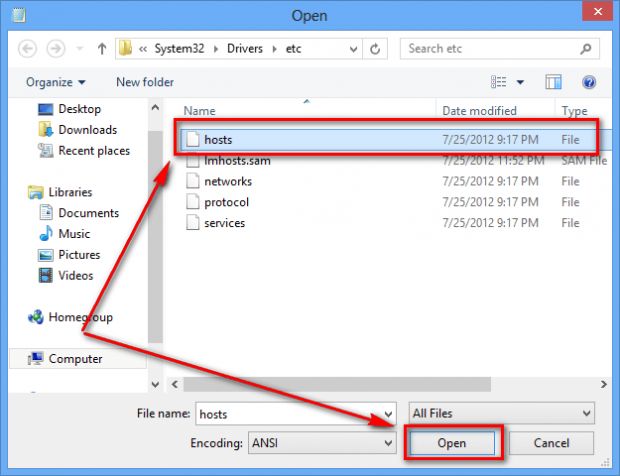The width and height of the screenshot is (620, 476).
Task: Click the search magnifier icon
Action: [586, 49]
